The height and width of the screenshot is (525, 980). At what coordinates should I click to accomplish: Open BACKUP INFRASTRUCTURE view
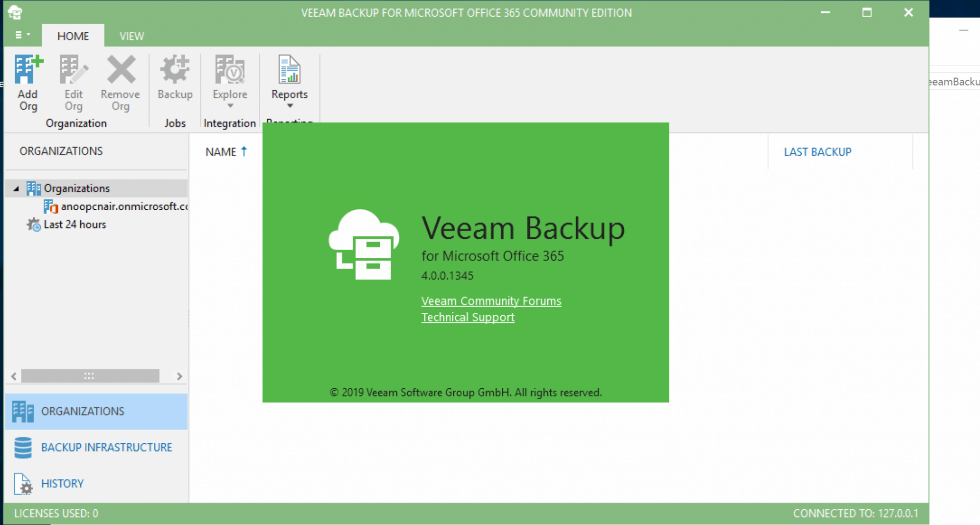(x=96, y=448)
